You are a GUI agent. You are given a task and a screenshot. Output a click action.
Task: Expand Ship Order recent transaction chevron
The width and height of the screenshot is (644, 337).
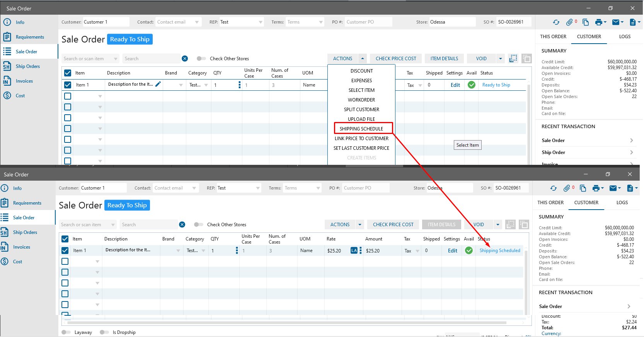coord(632,152)
